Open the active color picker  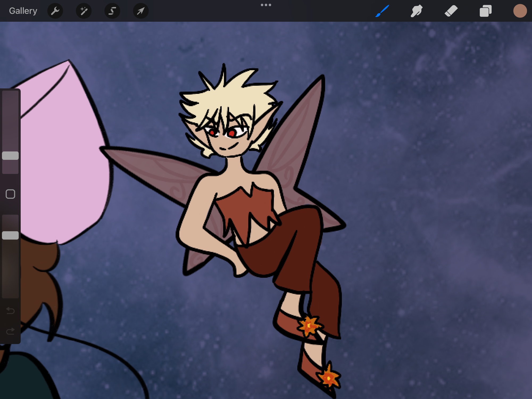[520, 11]
